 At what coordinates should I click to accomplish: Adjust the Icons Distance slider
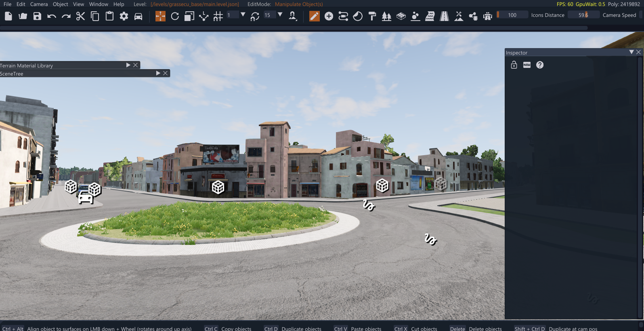click(x=512, y=15)
